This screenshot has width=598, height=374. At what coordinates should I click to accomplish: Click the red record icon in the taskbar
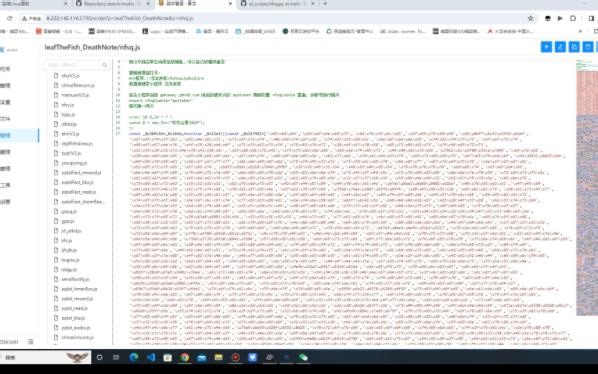coord(236,357)
